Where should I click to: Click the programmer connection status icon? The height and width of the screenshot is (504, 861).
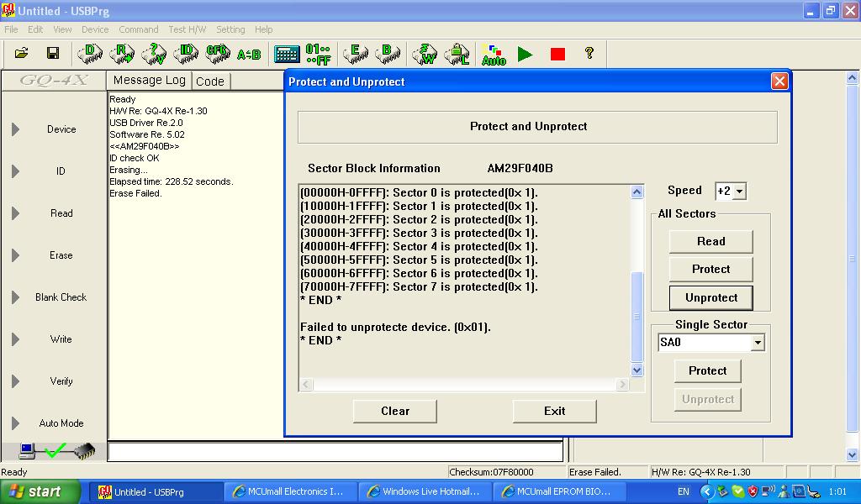pos(56,451)
